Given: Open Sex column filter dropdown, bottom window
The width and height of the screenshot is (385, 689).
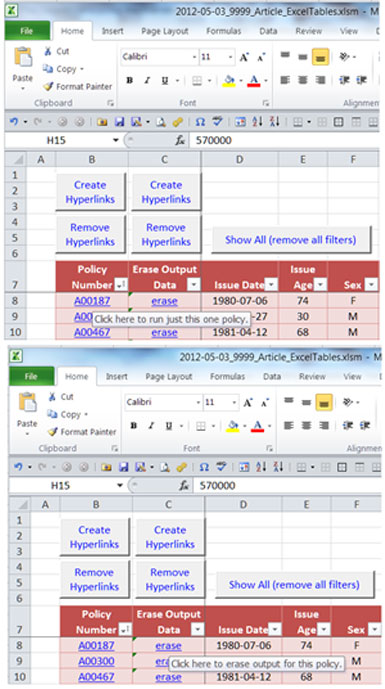Looking at the screenshot, I should (374, 630).
